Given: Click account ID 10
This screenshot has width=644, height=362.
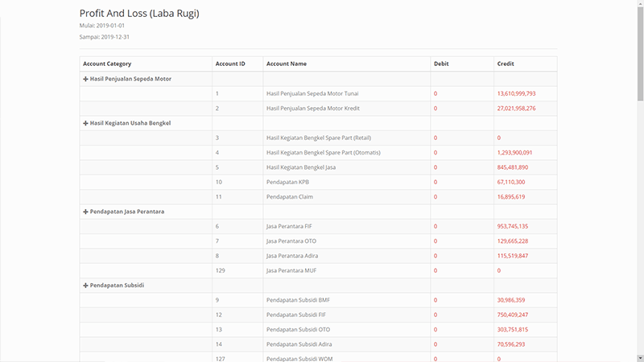Looking at the screenshot, I should (218, 183).
